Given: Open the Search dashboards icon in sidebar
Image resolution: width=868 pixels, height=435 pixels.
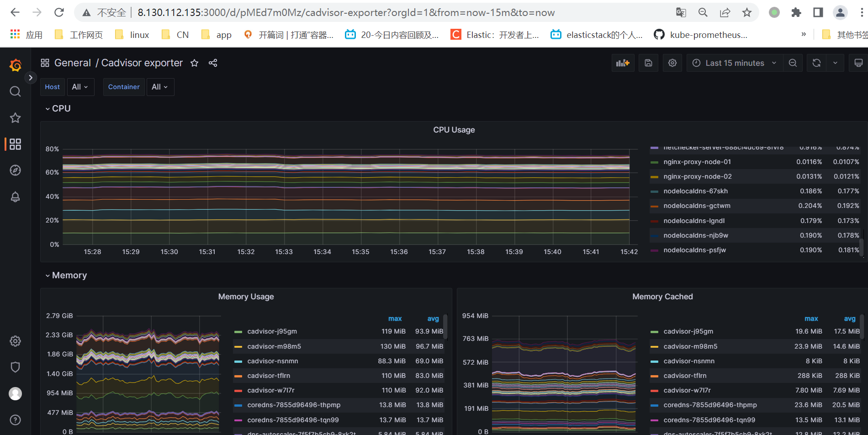Looking at the screenshot, I should tap(16, 92).
